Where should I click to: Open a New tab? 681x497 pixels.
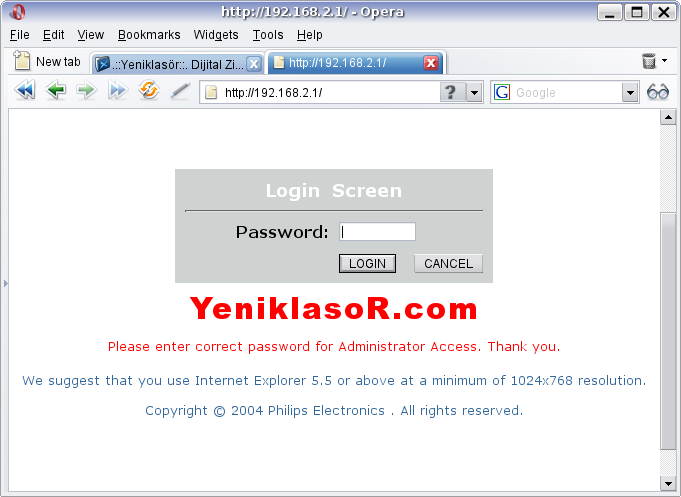[x=47, y=62]
